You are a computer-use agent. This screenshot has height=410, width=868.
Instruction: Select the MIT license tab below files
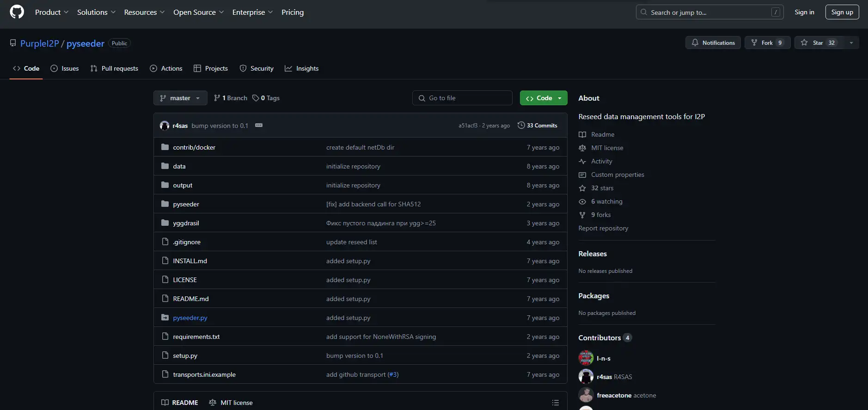231,403
